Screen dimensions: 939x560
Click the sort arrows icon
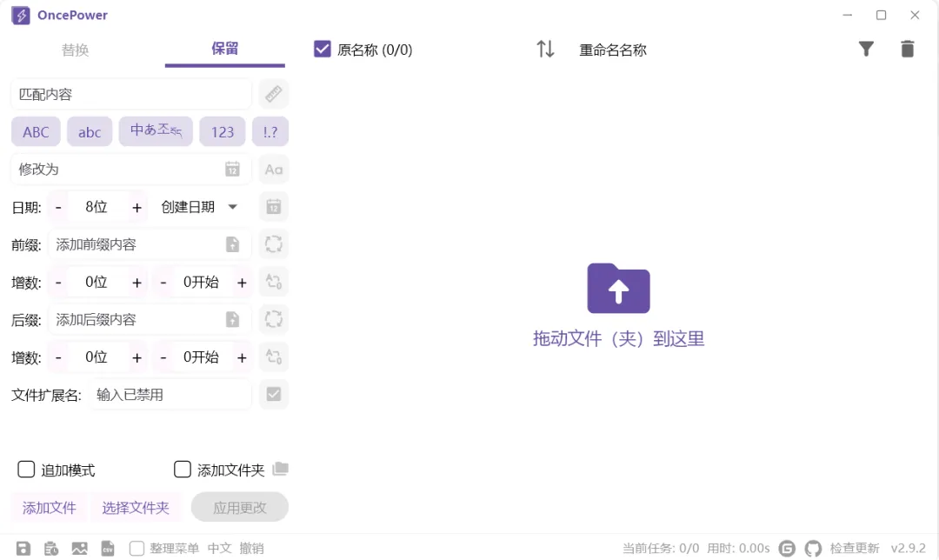(545, 49)
